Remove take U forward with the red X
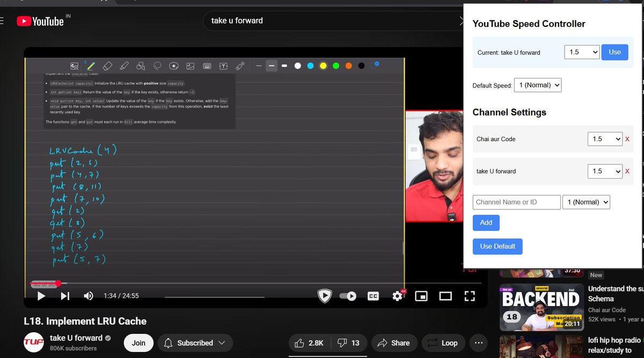 click(627, 171)
